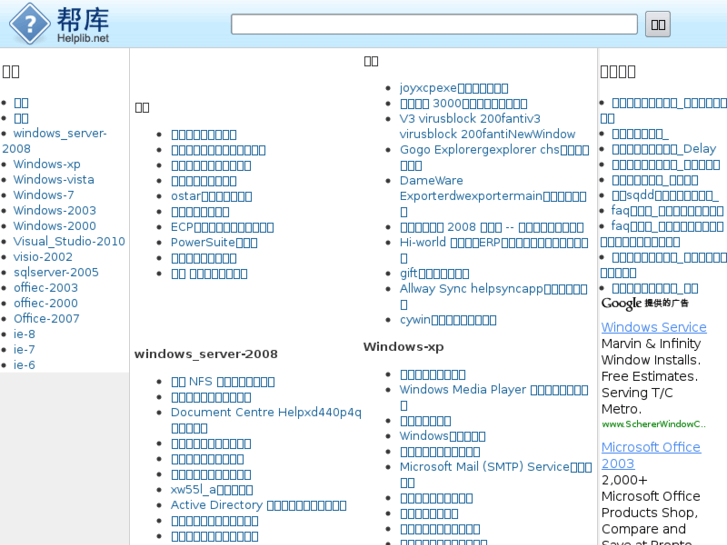This screenshot has height=545, width=727.
Task: Click the windows_server-2008 section heading
Action: pos(206,354)
